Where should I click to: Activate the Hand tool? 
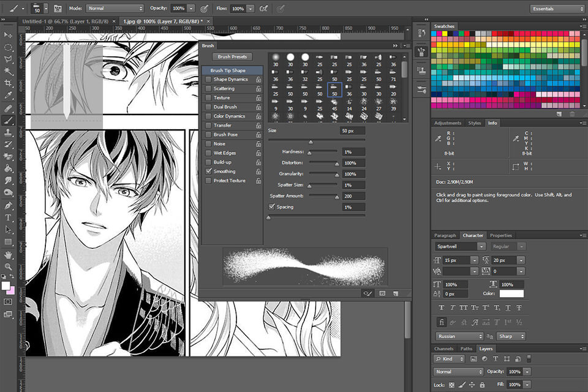(x=9, y=254)
